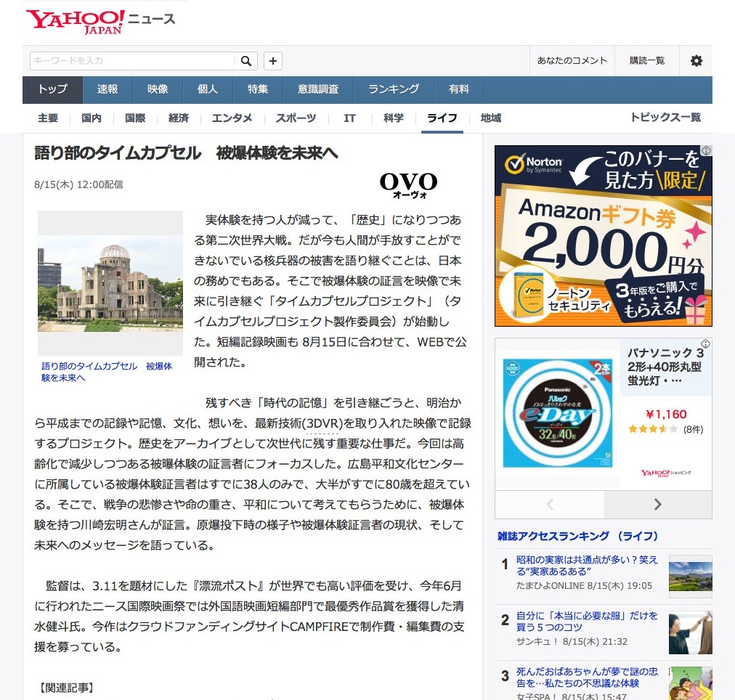This screenshot has width=735, height=700.
Task: Click the keyword search input field
Action: [133, 61]
